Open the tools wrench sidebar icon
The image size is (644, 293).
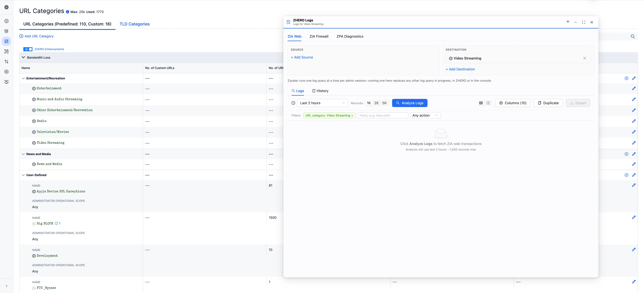6,51
